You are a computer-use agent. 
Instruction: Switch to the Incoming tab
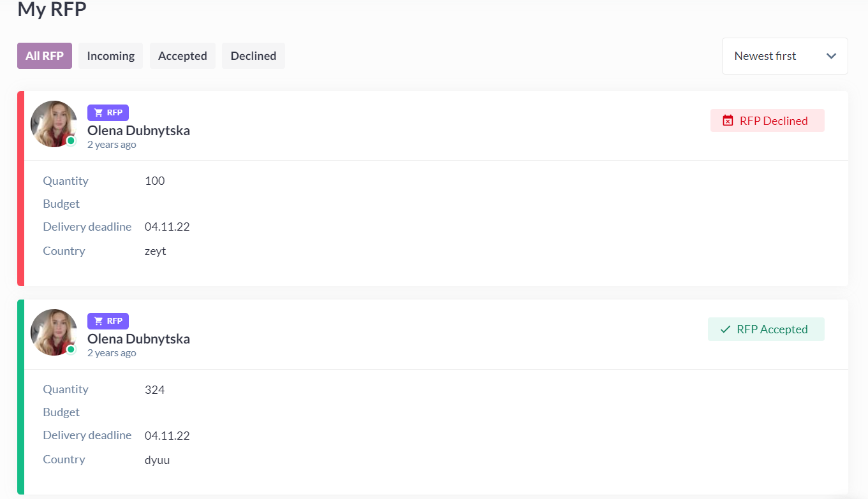(110, 56)
